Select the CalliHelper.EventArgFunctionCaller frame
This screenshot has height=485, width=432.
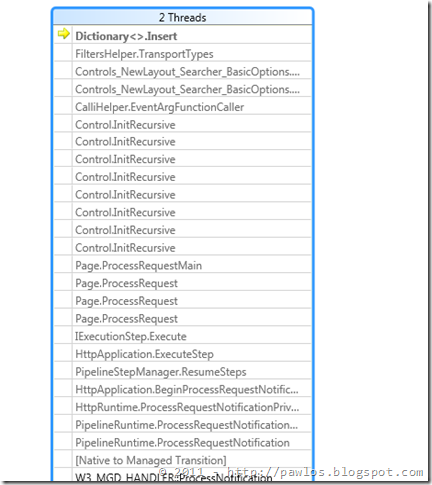point(183,107)
